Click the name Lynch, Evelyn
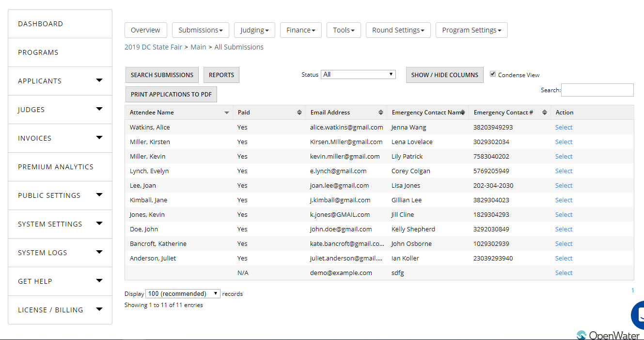644x340 pixels. pos(149,171)
